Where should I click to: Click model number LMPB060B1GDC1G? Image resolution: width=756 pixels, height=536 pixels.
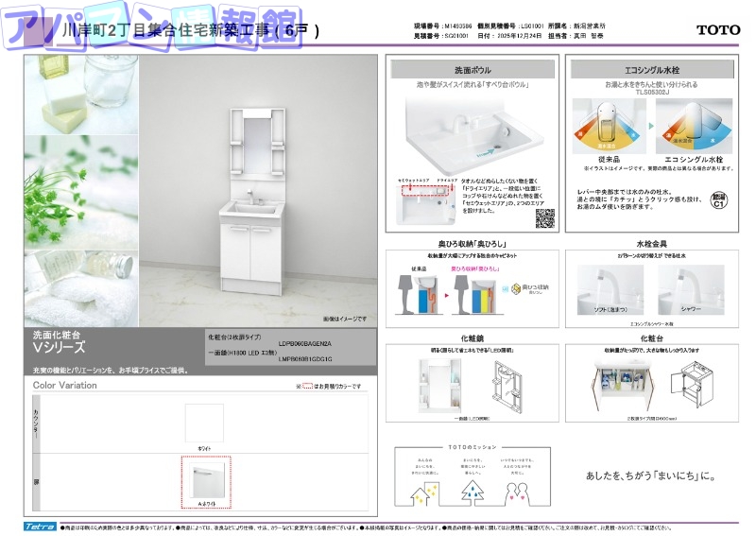tap(304, 359)
